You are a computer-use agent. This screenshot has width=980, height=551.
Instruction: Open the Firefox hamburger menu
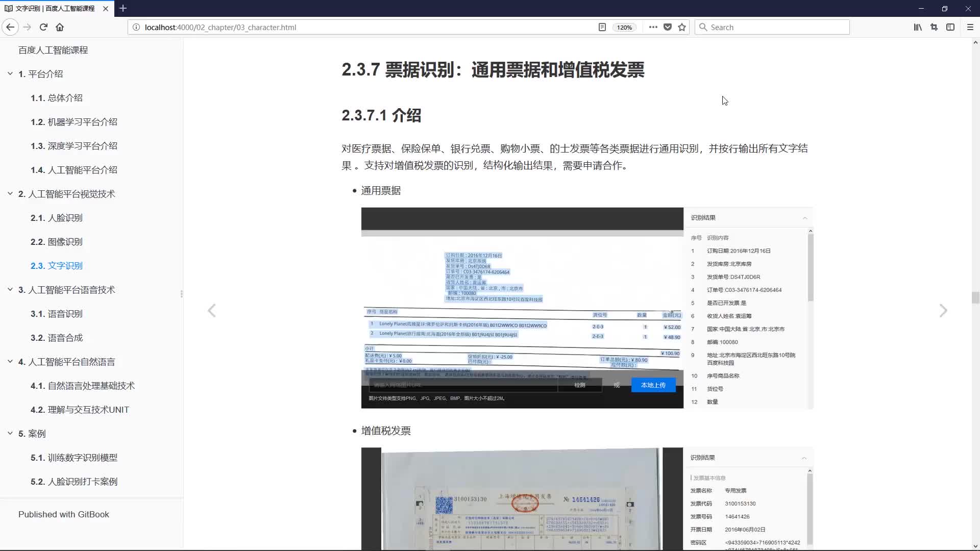970,27
